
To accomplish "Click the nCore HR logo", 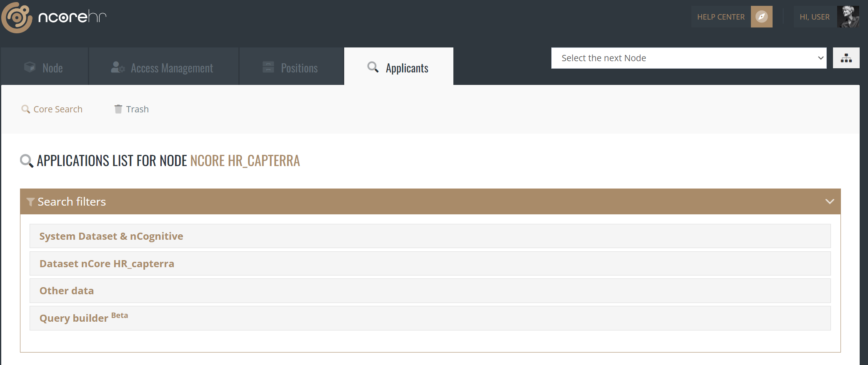I will click(54, 17).
